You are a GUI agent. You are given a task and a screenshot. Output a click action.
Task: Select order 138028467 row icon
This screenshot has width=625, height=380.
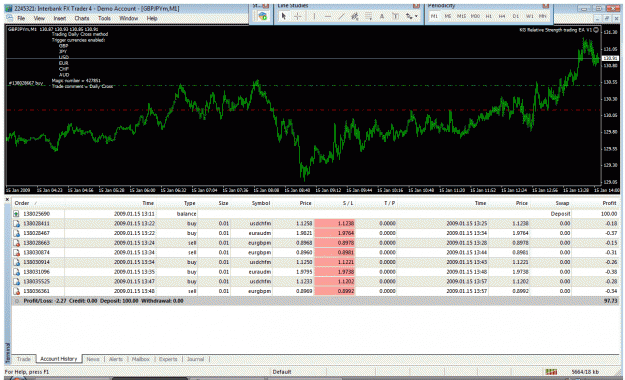[x=17, y=233]
